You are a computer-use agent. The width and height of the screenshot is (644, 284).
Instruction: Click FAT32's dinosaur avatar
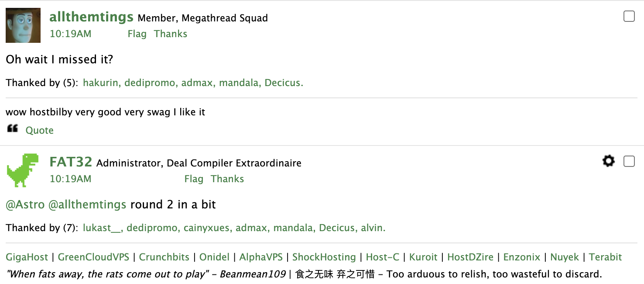23,170
